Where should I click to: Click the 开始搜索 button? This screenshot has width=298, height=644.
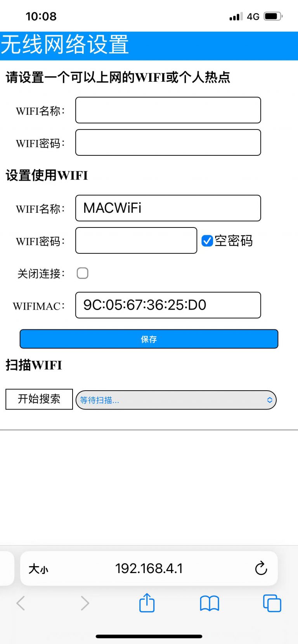(39, 399)
